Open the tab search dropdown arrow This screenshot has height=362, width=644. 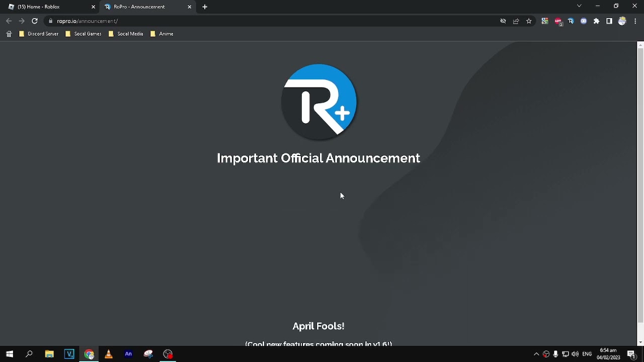coord(579,6)
